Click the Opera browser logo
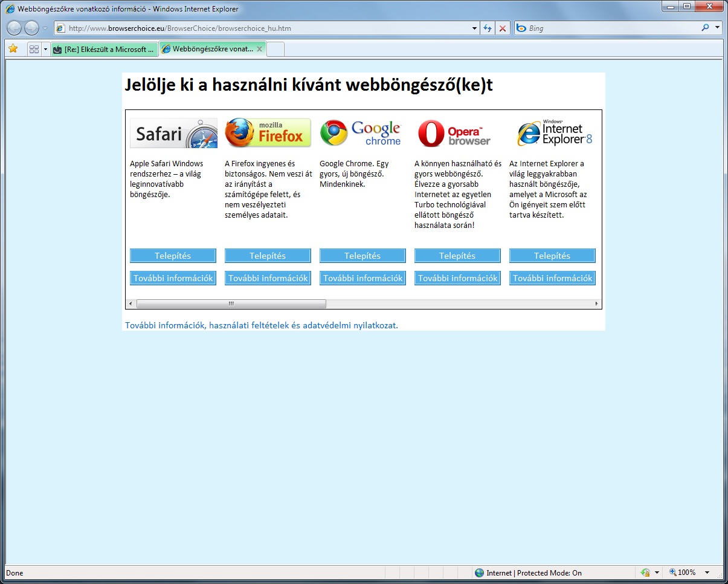The width and height of the screenshot is (728, 584). pyautogui.click(x=455, y=134)
